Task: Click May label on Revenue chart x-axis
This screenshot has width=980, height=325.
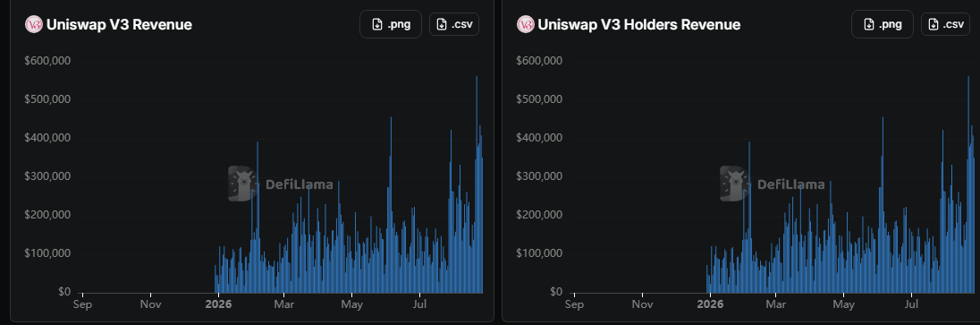Action: (x=352, y=305)
